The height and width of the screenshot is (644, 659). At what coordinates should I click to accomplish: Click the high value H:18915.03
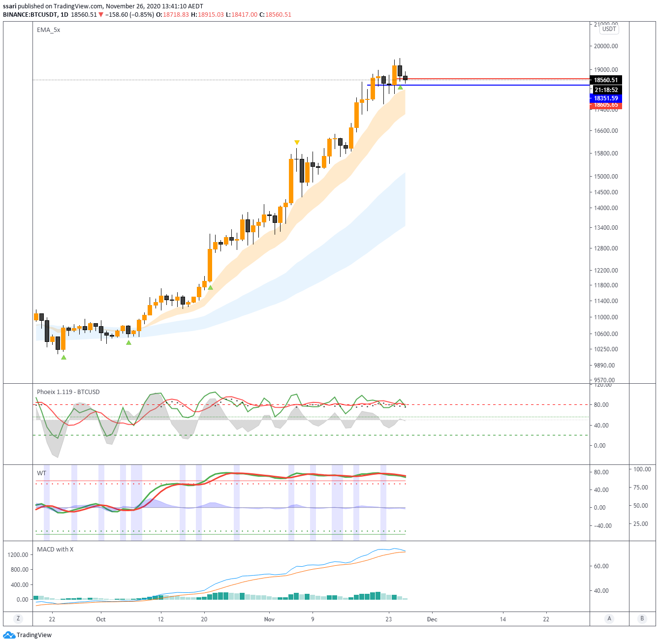207,15
